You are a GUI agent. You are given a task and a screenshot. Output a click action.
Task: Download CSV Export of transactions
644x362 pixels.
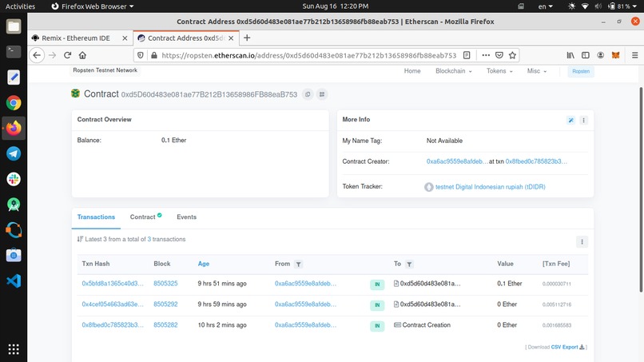[x=567, y=347]
